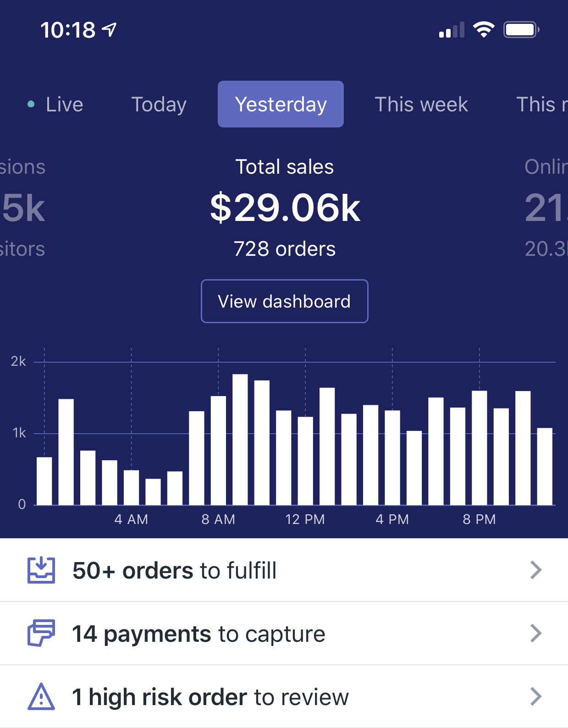This screenshot has width=568, height=728.
Task: Tap the battery indicator icon
Action: (521, 30)
